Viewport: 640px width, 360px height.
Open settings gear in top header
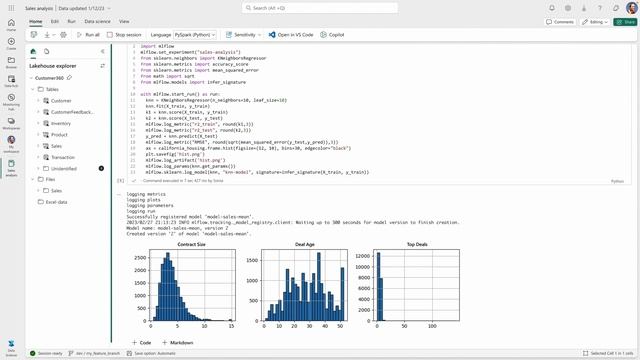click(568, 8)
